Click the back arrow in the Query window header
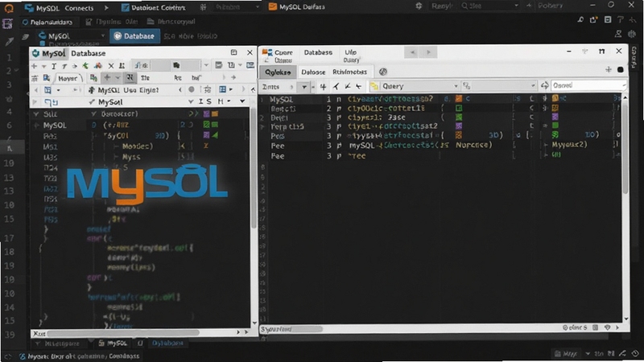The width and height of the screenshot is (644, 362). [x=413, y=52]
